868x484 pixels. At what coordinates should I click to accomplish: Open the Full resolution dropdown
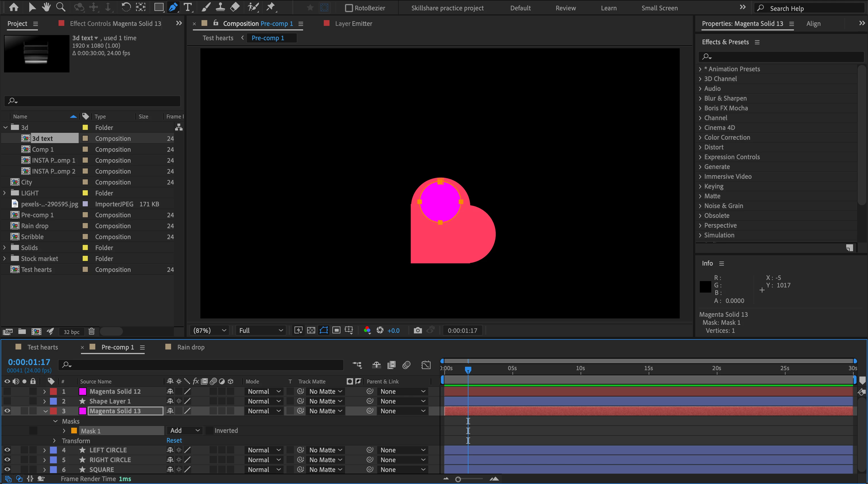tap(260, 330)
